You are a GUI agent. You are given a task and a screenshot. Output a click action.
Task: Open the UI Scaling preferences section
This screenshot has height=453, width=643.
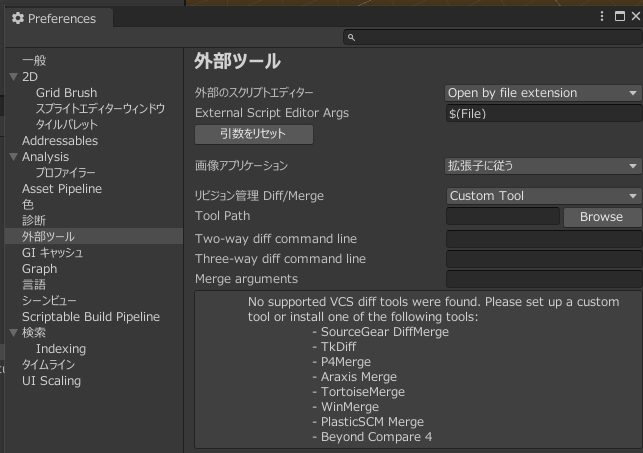pyautogui.click(x=51, y=381)
